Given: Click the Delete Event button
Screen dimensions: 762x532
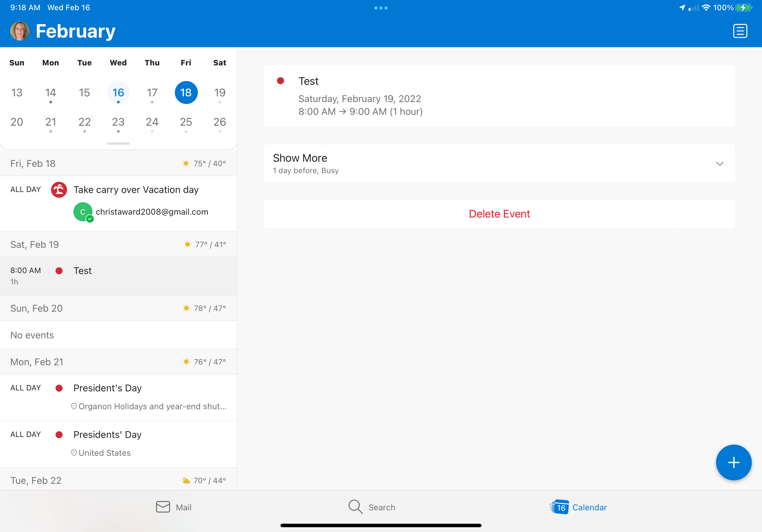Looking at the screenshot, I should tap(499, 214).
